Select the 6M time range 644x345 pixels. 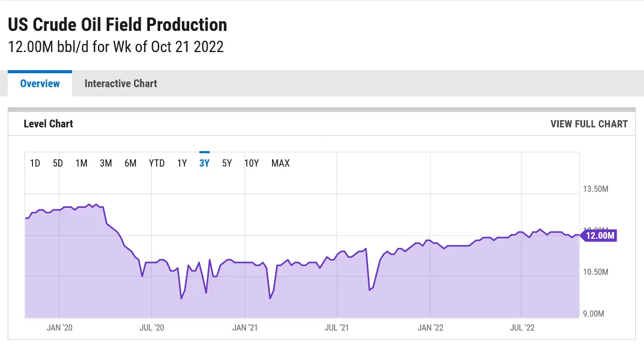[130, 163]
